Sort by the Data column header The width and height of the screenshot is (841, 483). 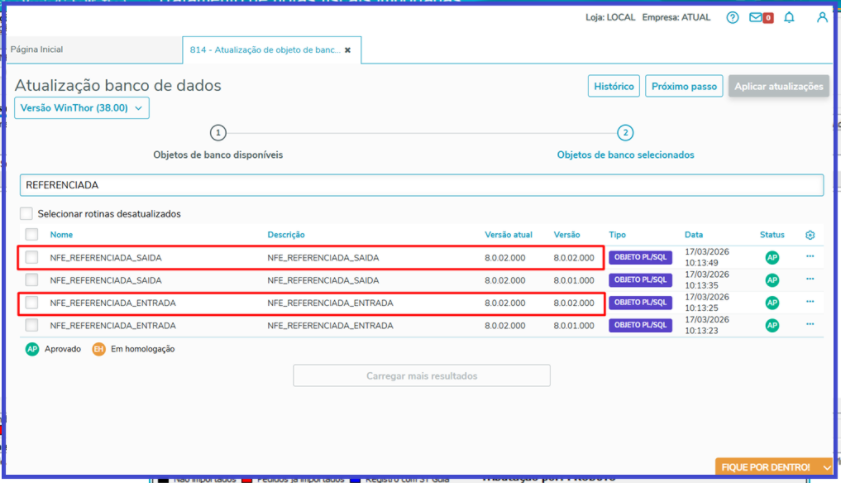tap(694, 235)
